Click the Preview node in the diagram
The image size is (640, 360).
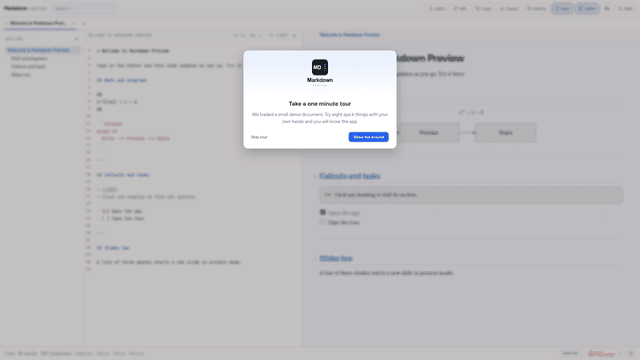pos(429,133)
